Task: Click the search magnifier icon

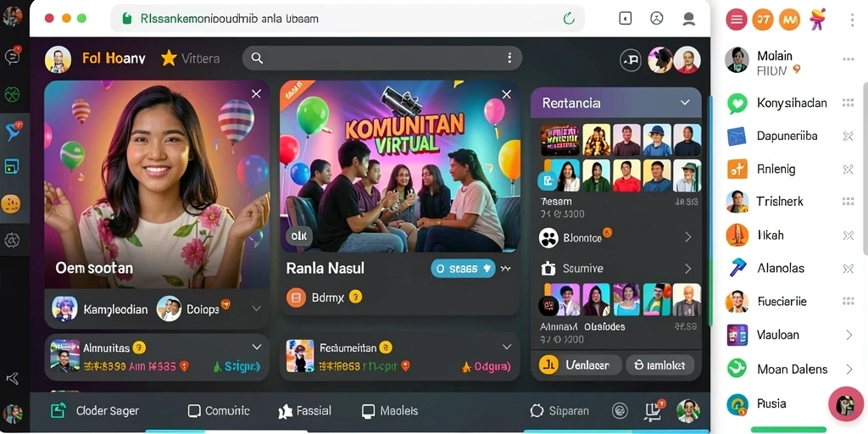Action: 256,58
